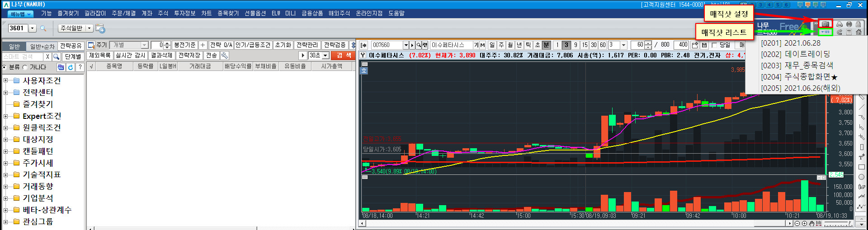Select the 30-minute interval button

pyautogui.click(x=594, y=45)
